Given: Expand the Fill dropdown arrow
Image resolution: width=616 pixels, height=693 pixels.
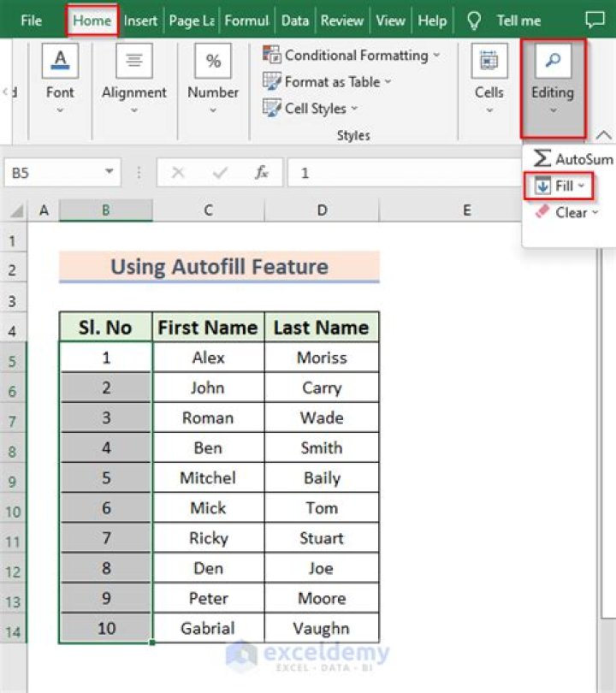Looking at the screenshot, I should click(x=581, y=186).
